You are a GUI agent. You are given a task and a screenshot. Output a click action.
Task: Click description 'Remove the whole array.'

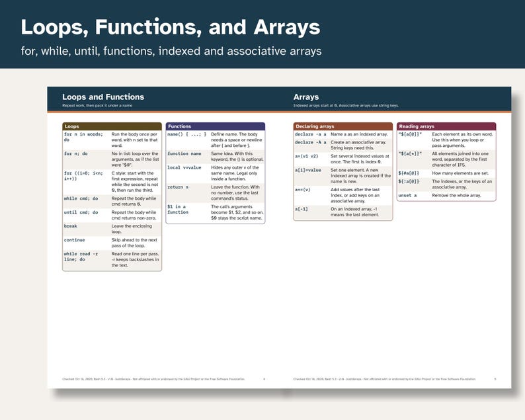tap(457, 195)
